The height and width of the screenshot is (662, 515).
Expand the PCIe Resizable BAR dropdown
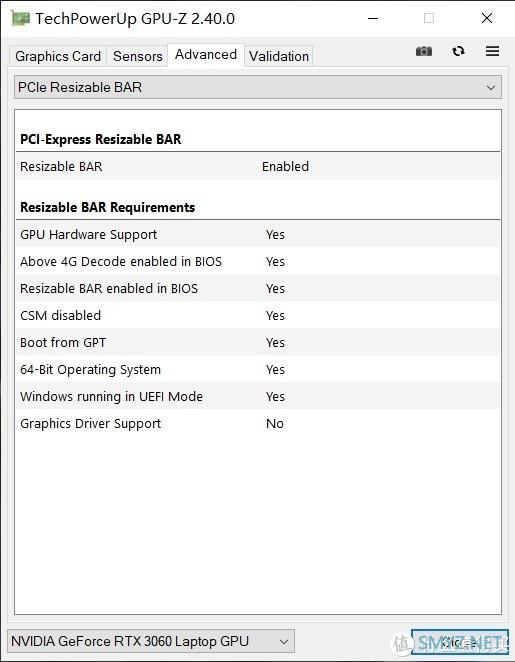(258, 87)
